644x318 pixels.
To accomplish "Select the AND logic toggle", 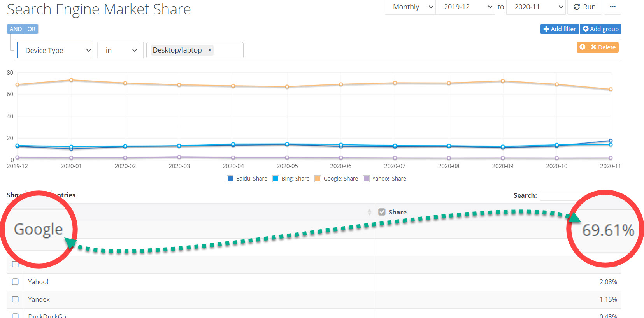I will pyautogui.click(x=16, y=29).
